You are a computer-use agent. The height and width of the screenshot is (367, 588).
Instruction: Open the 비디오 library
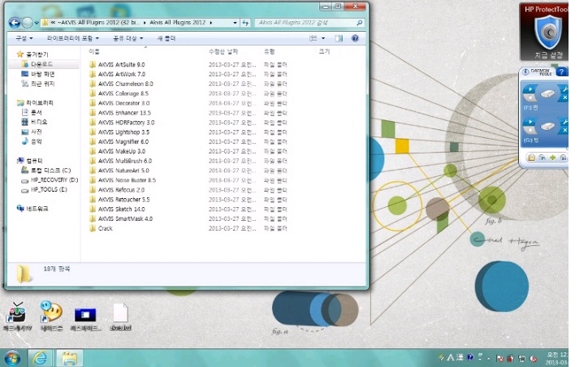pyautogui.click(x=34, y=123)
